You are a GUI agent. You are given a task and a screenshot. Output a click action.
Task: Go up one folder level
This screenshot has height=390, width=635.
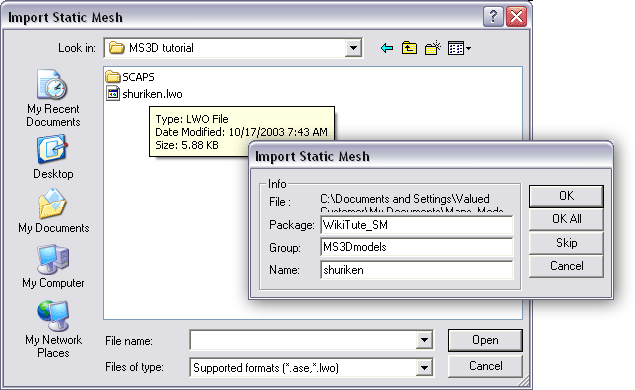click(x=409, y=48)
